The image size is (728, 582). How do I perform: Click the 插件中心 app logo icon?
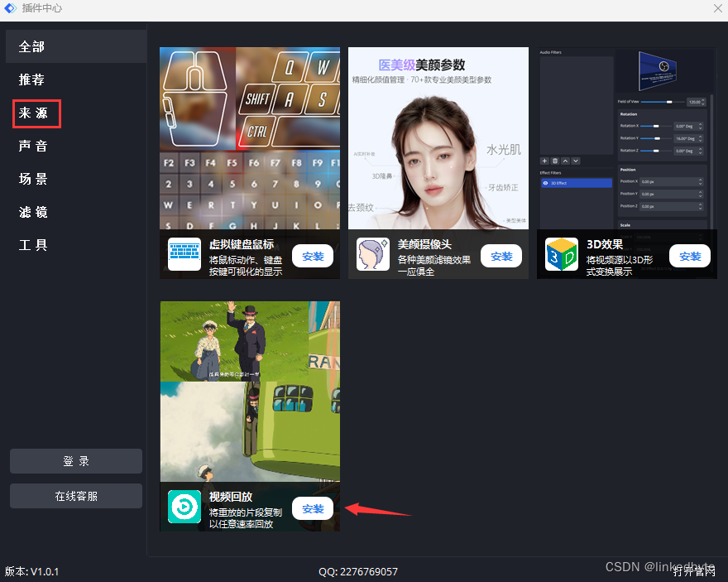click(x=10, y=8)
